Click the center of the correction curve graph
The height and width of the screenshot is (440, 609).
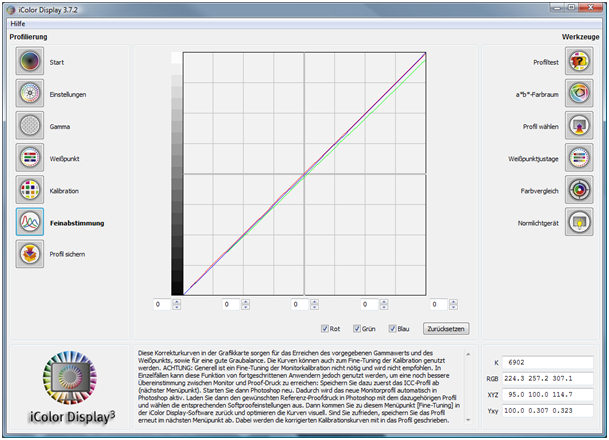tap(305, 173)
